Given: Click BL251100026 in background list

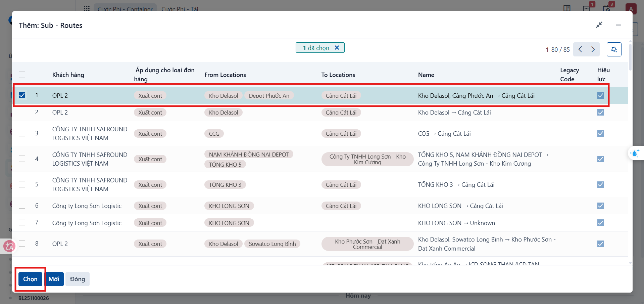Looking at the screenshot, I should coord(34,298).
